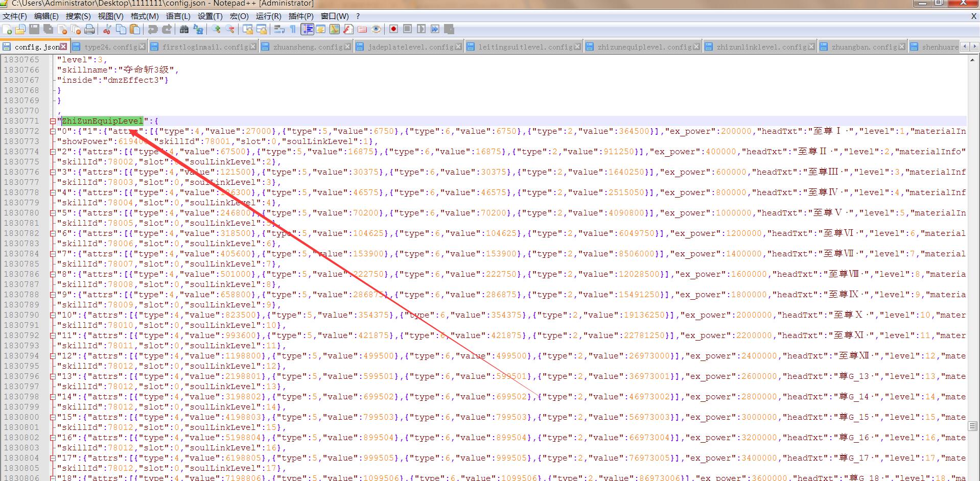Collapse the ZhiZunEquipLevel fold marker
The width and height of the screenshot is (980, 481).
coord(53,122)
